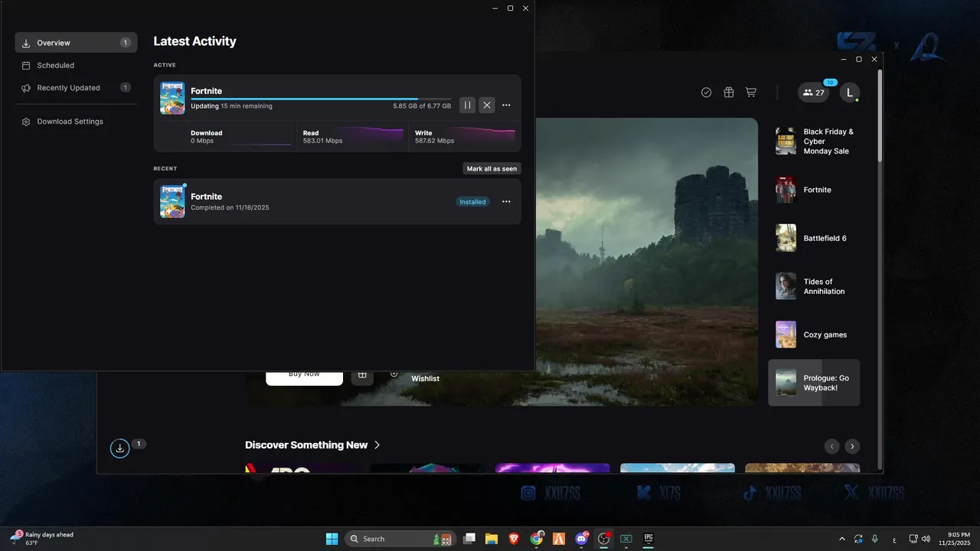The image size is (980, 551).
Task: Click the Write 587.62 Mbps stat
Action: [x=465, y=136]
